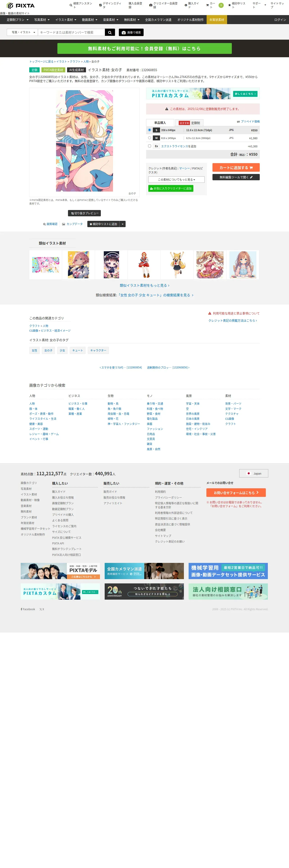This screenshot has width=289, height=868.
Task: Click 人物 breadcrumb link
Action: tap(86, 62)
